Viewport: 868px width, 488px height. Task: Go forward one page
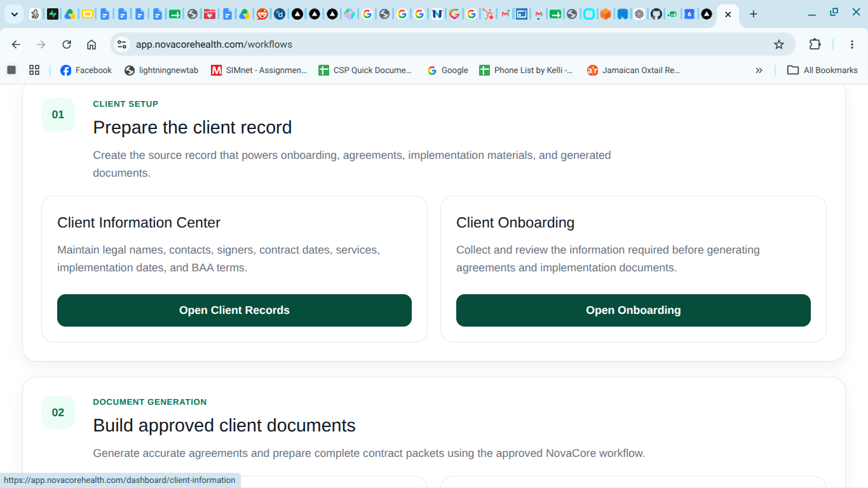(x=41, y=44)
